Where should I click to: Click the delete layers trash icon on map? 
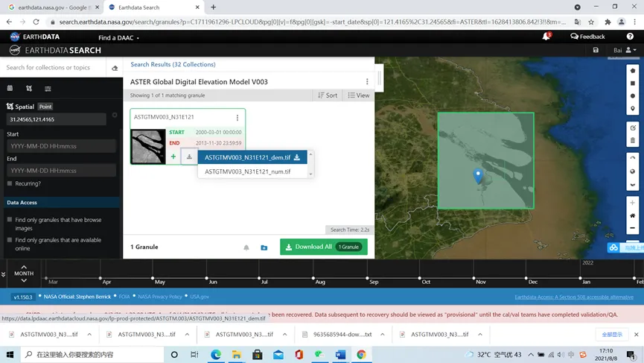click(633, 141)
